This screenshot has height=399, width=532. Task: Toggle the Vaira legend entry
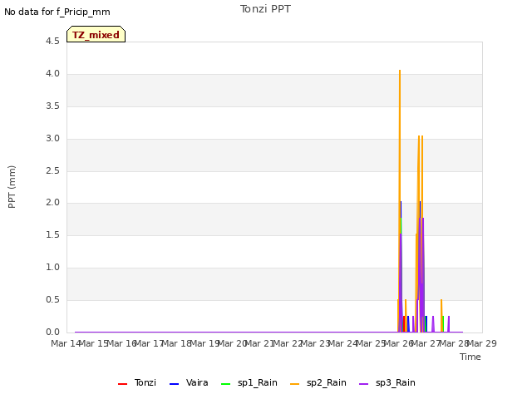tap(189, 382)
